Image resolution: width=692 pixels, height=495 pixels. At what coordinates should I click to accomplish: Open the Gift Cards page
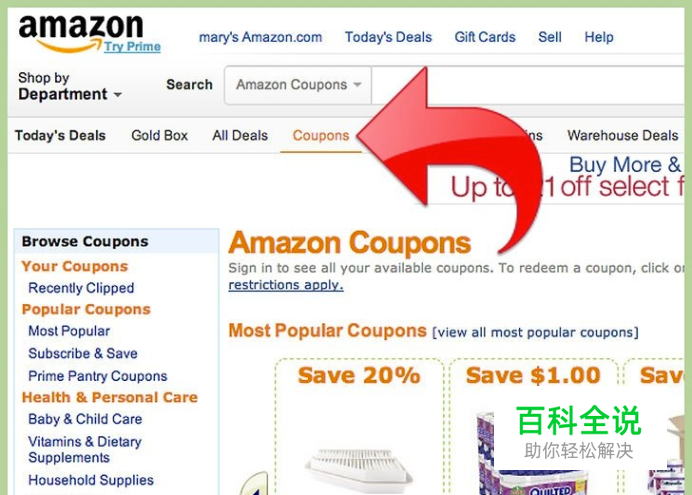coord(485,37)
